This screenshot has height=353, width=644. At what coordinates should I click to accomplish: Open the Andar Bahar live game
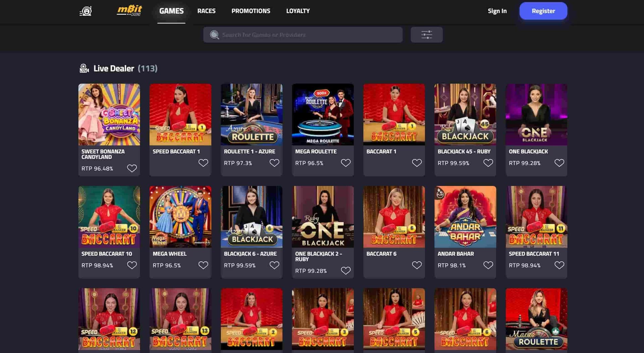pos(465,217)
